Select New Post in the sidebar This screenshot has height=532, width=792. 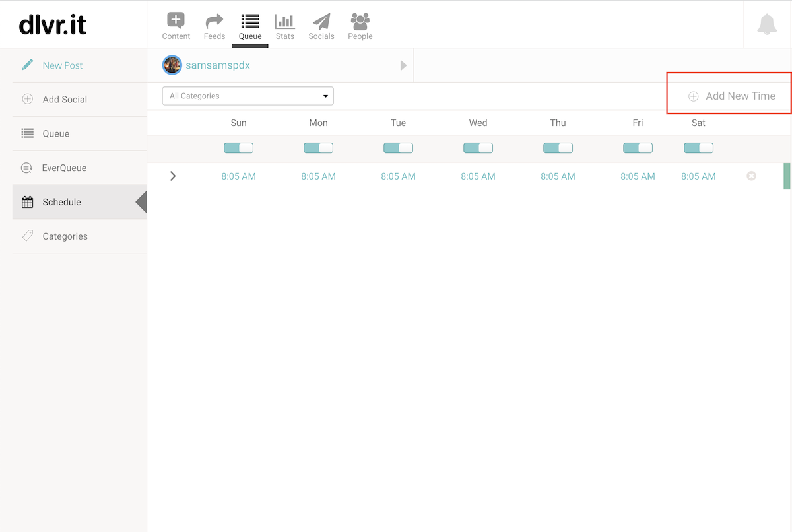(x=63, y=65)
